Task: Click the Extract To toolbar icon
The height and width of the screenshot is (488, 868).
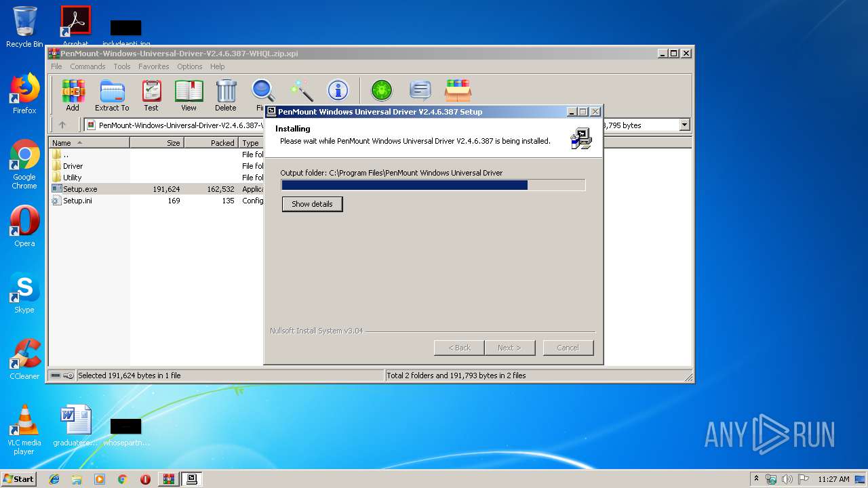Action: click(112, 95)
